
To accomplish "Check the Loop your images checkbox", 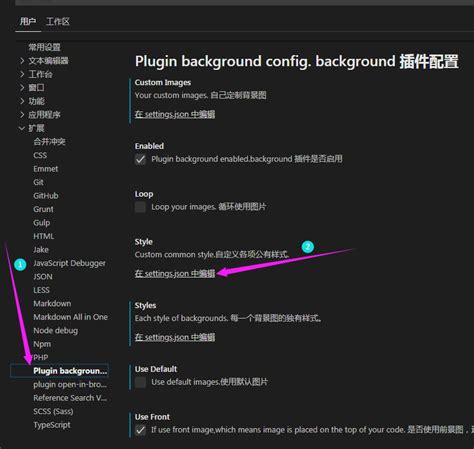I will (x=140, y=207).
